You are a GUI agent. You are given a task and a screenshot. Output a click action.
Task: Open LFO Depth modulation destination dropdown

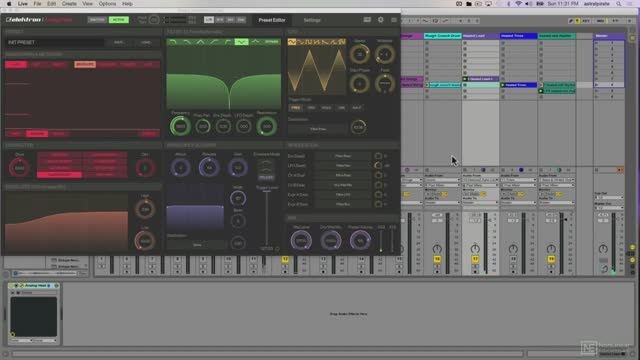coord(343,166)
